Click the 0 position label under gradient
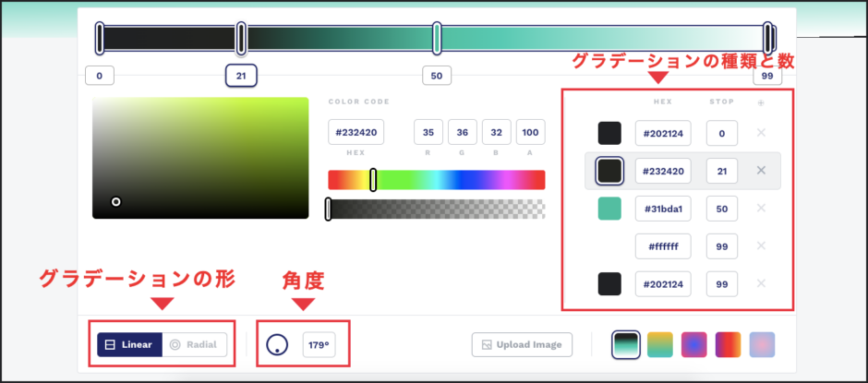Screen dimensions: 868x383 pyautogui.click(x=100, y=76)
